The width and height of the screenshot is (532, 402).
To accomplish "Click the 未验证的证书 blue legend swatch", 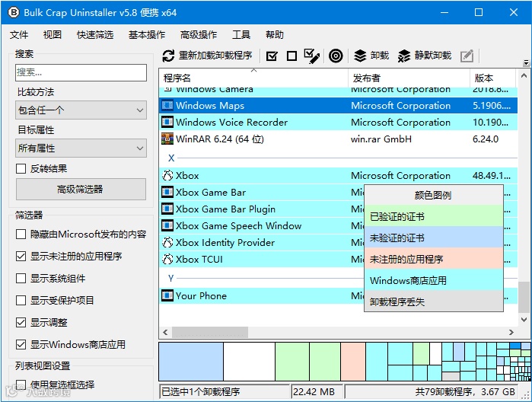I will 434,238.
